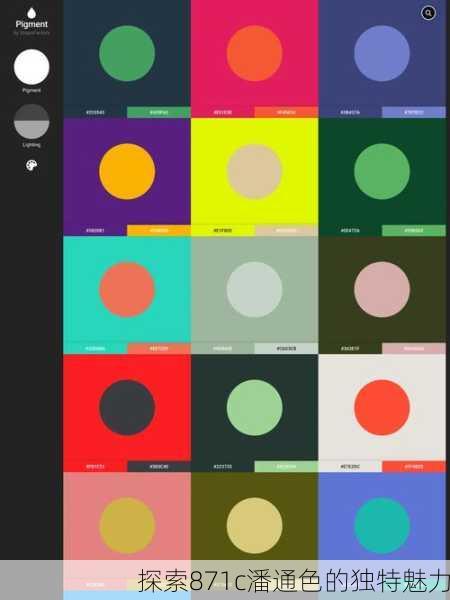Viewport: 450px width, 600px height.
Task: Click orange circle on purple tile
Action: coord(127,171)
